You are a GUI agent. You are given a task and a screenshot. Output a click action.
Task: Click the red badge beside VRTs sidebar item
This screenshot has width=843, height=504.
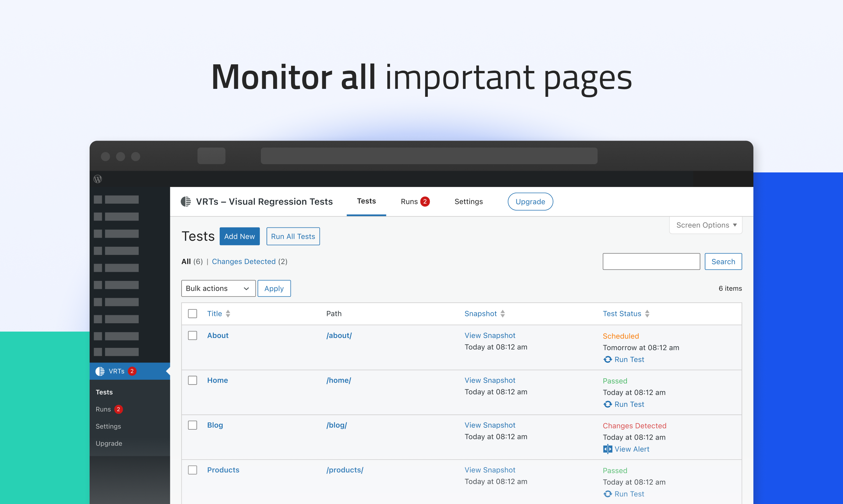tap(132, 371)
